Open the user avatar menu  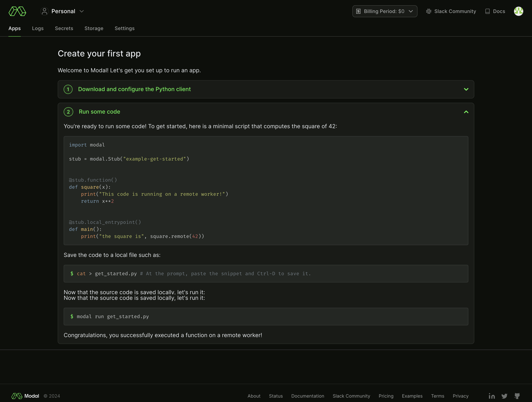tap(518, 11)
